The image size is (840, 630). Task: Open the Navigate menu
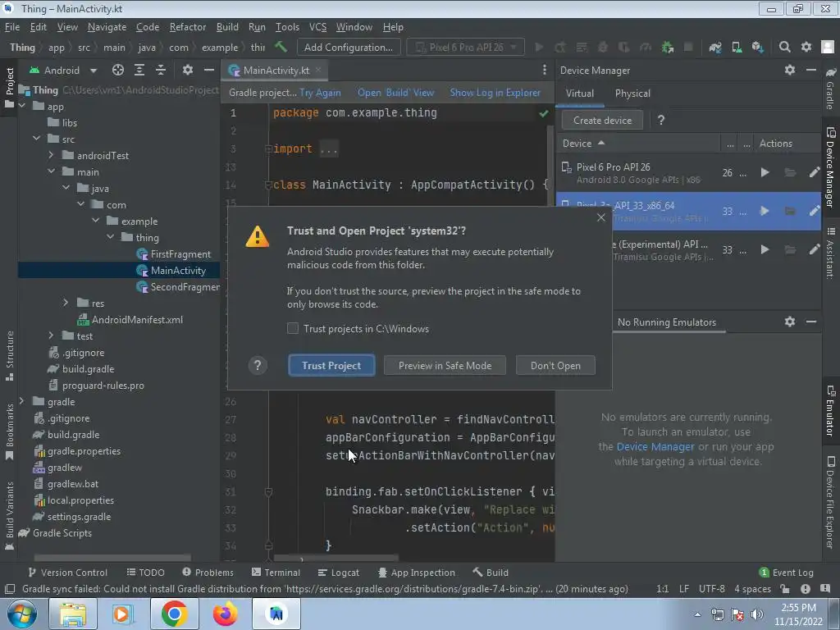(x=107, y=27)
